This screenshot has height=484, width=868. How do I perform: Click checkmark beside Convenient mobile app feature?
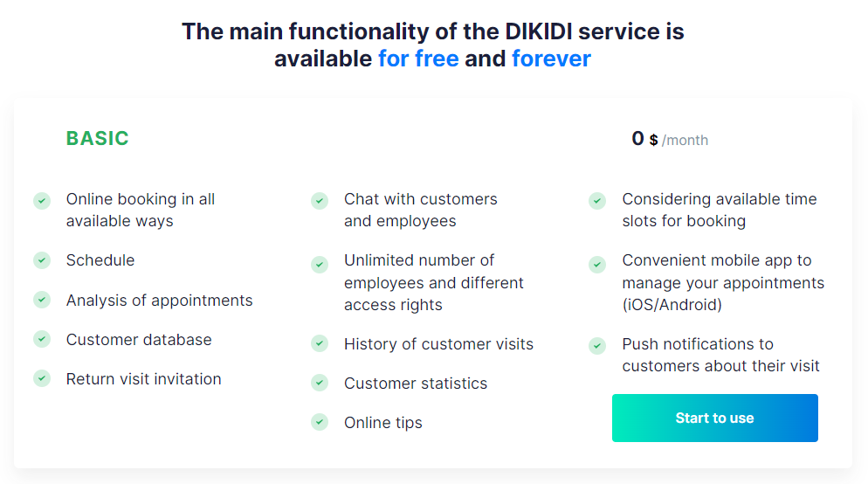[x=597, y=265]
